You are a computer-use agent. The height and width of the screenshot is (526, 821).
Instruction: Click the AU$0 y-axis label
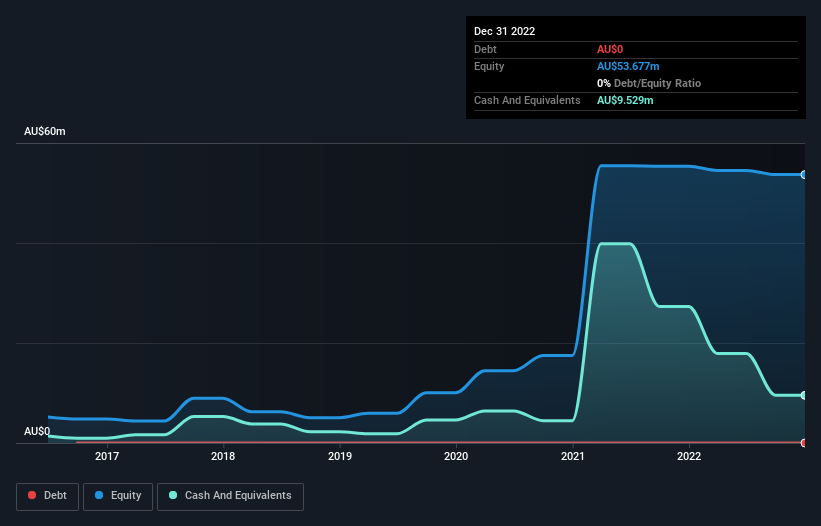(x=37, y=431)
